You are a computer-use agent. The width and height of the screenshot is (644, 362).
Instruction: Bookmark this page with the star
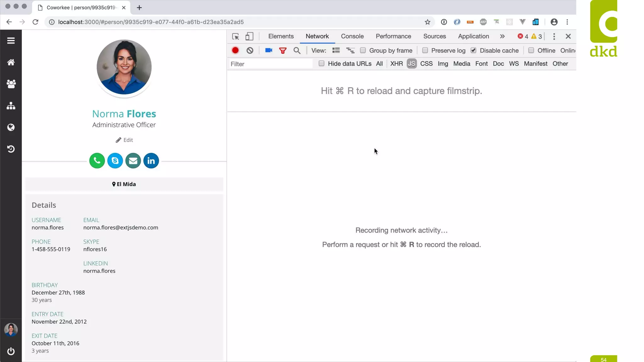point(427,22)
